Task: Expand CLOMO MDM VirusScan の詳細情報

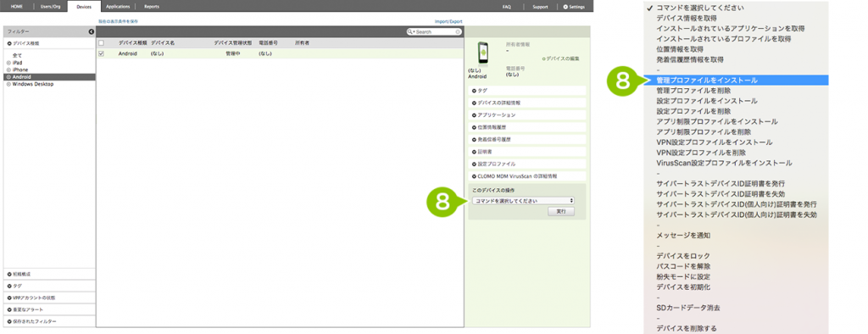Action: coord(527,175)
